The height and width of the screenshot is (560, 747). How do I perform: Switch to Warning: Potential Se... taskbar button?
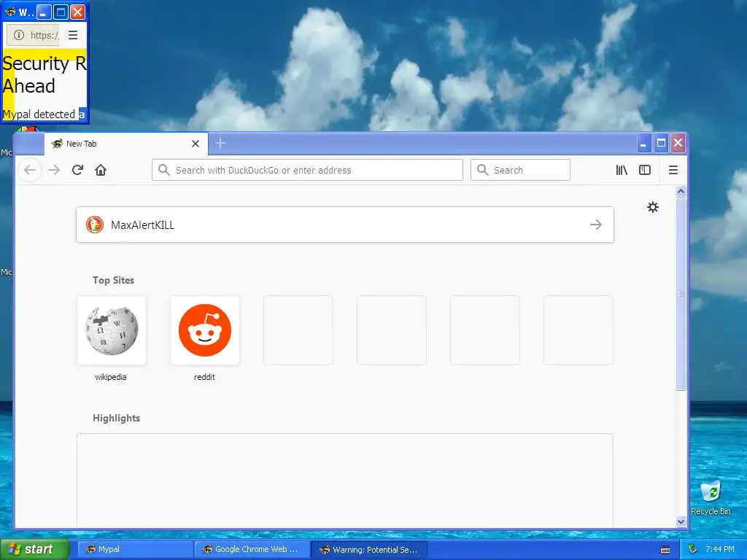coord(368,549)
